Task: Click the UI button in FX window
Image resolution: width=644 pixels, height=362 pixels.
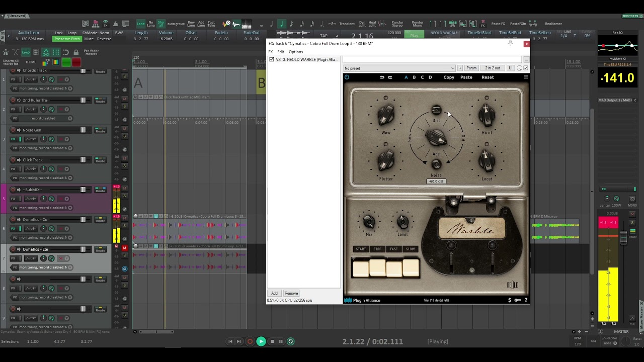Action: coord(510,68)
